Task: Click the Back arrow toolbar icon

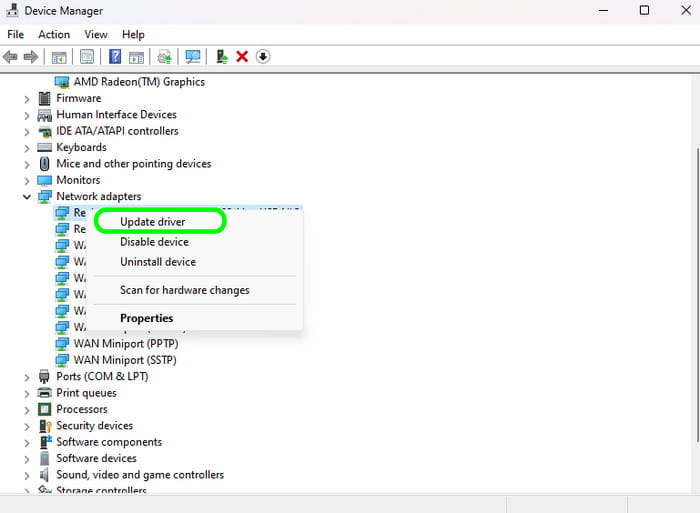Action: click(x=10, y=57)
